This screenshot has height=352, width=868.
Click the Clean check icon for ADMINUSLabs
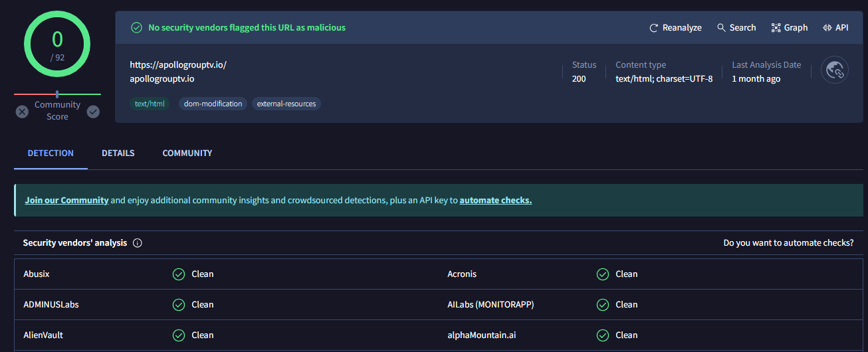(x=179, y=304)
